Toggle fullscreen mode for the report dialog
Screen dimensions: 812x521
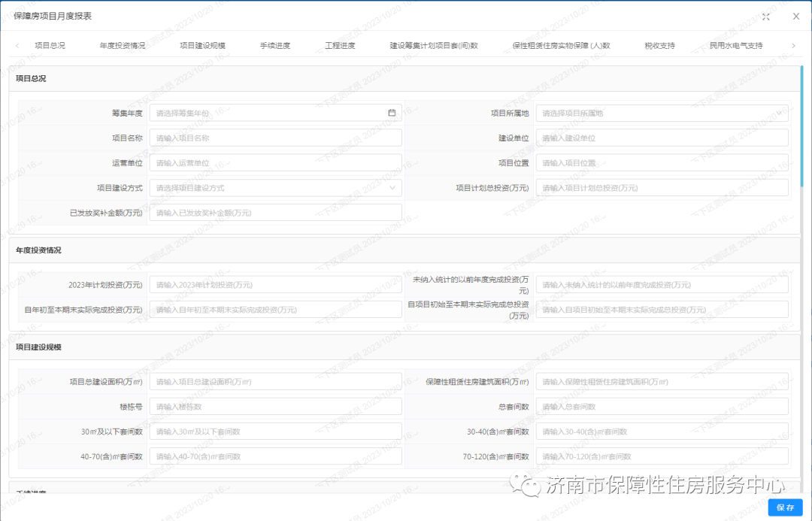[766, 16]
